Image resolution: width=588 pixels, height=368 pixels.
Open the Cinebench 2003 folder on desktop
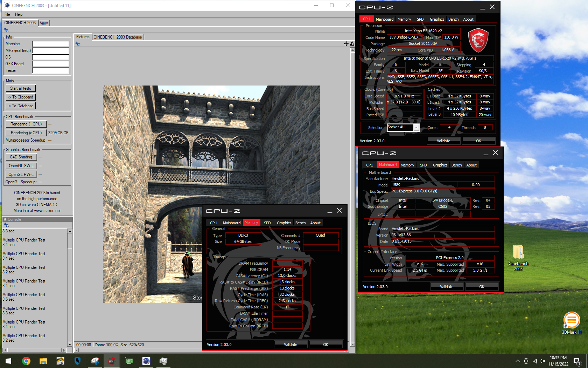[x=518, y=258]
